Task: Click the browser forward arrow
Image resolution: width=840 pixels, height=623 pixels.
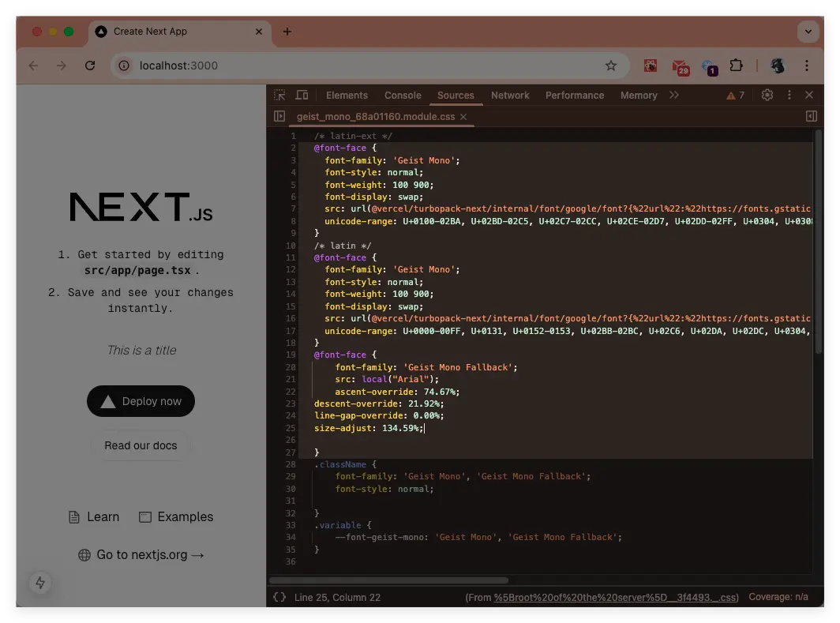Action: (62, 66)
